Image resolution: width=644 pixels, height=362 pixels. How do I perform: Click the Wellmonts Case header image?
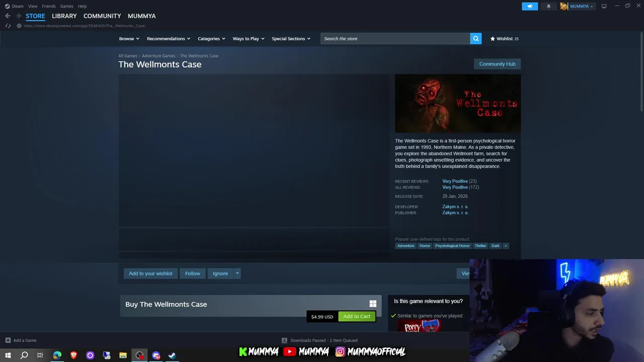[x=458, y=104]
